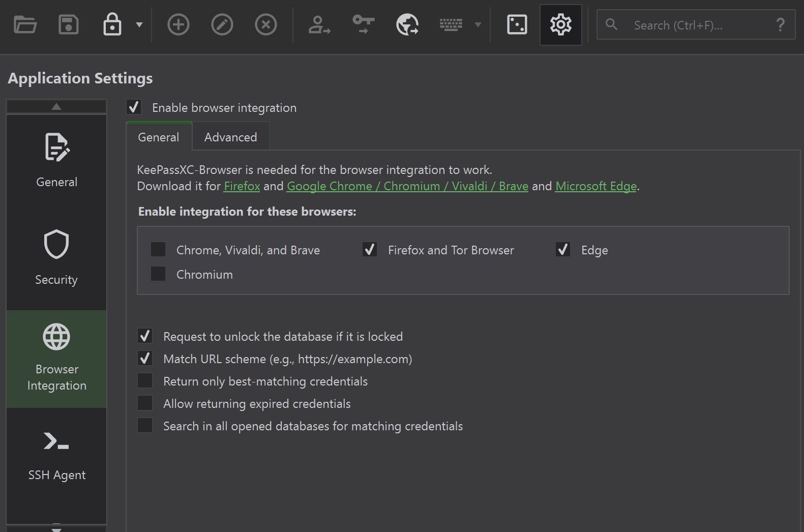Click the delete entry X icon

pos(266,24)
